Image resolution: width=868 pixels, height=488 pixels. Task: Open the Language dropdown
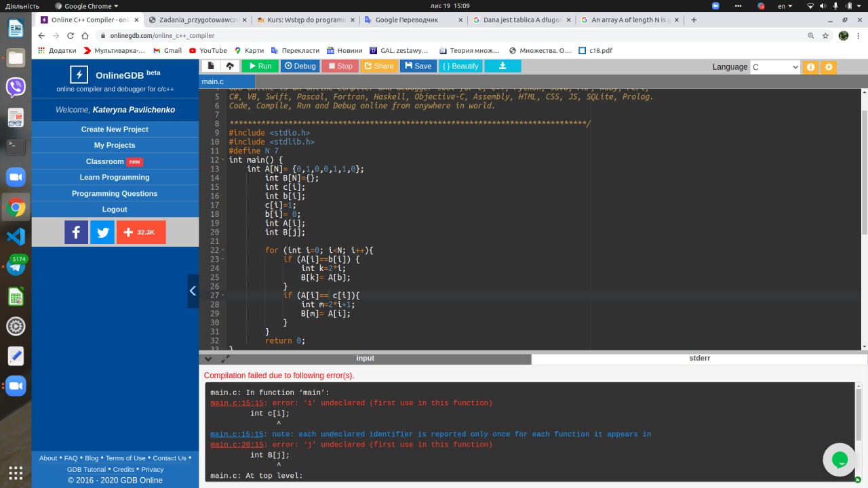click(775, 66)
